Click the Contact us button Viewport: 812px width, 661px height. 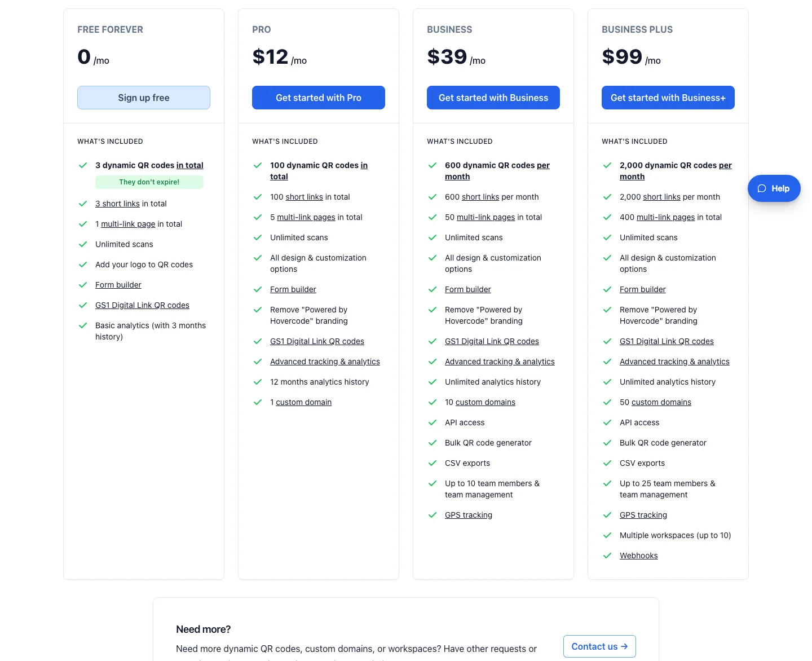tap(599, 646)
